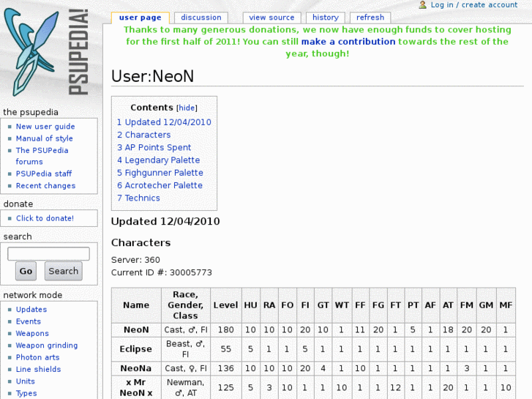Jump to AP Points Spent section
The image size is (532, 399).
[154, 147]
